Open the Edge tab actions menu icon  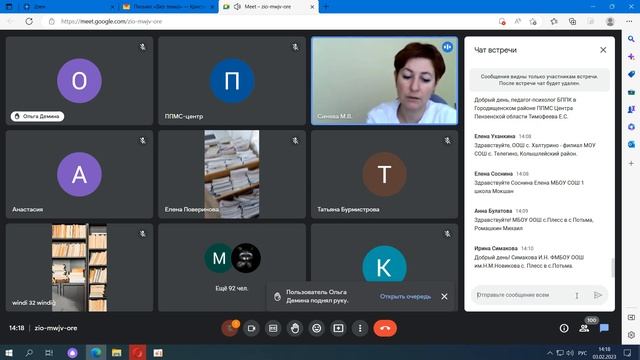(x=9, y=7)
